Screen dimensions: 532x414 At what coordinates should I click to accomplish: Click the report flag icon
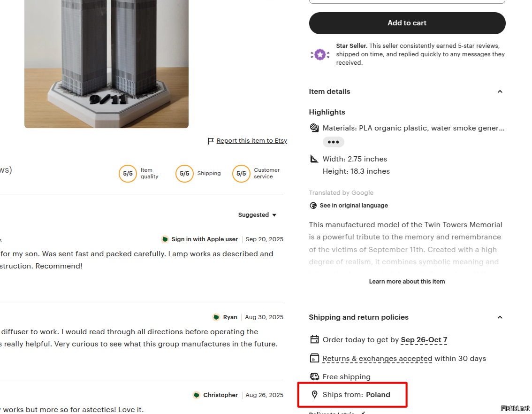[211, 141]
